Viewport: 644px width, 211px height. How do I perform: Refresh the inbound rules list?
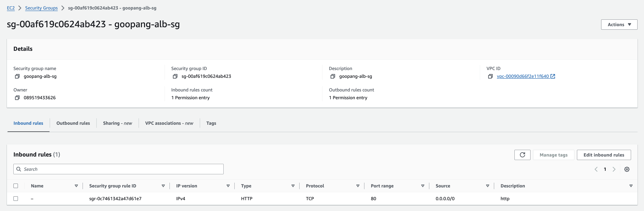coord(522,155)
